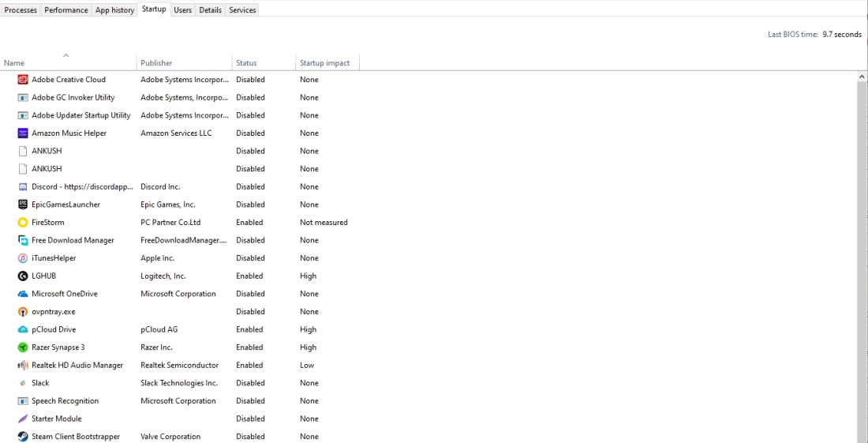Click the Speech Recognition icon

pos(23,401)
